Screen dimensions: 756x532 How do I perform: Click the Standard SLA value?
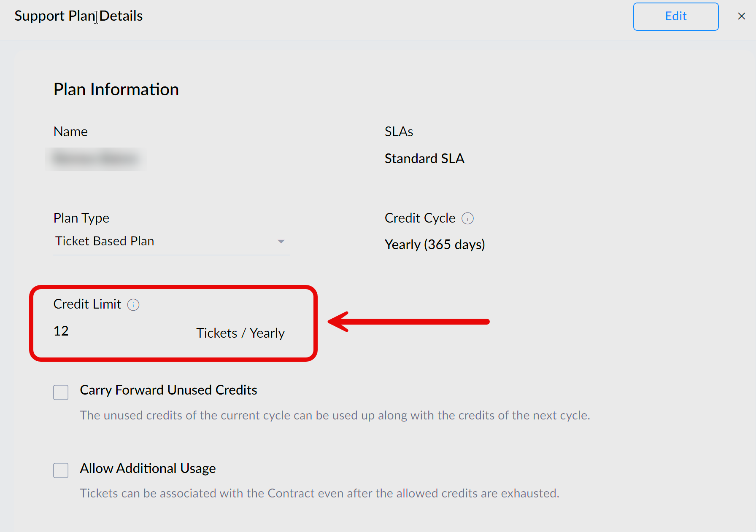pos(424,159)
